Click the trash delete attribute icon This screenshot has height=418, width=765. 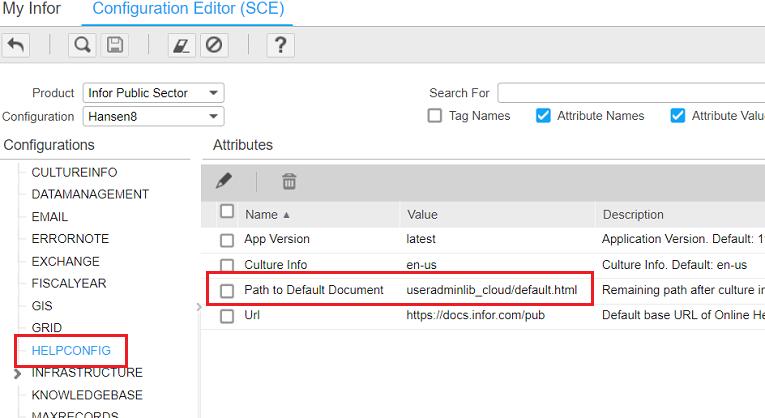pyautogui.click(x=289, y=181)
